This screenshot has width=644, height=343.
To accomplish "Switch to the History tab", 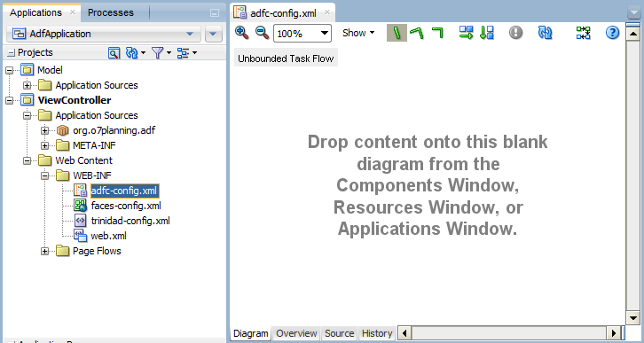I will (x=377, y=333).
